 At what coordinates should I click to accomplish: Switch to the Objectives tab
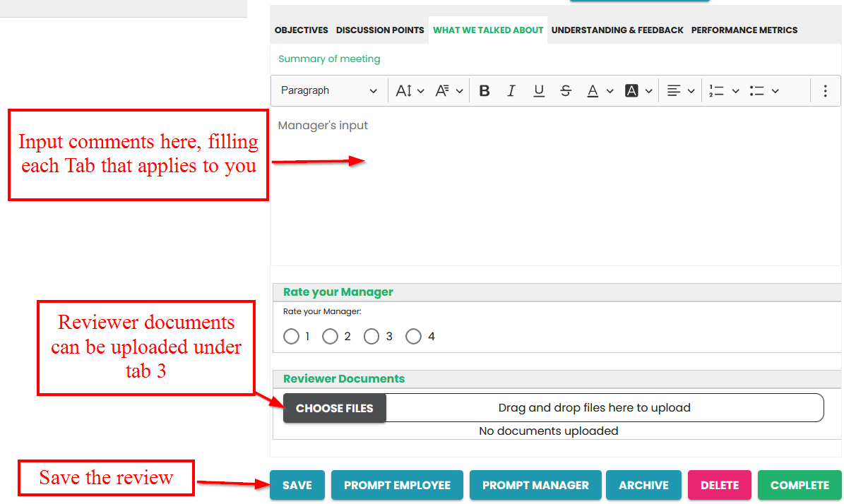point(301,30)
